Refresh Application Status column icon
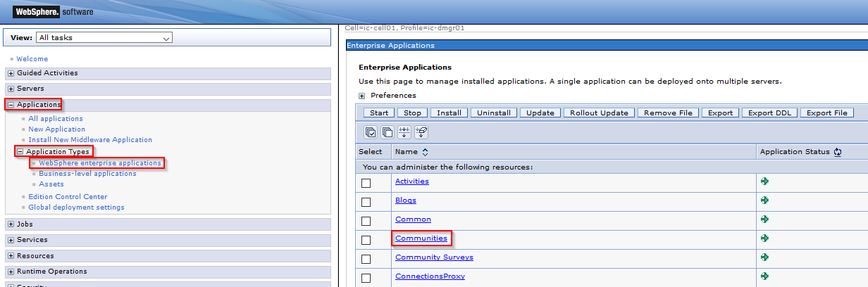 [x=838, y=152]
